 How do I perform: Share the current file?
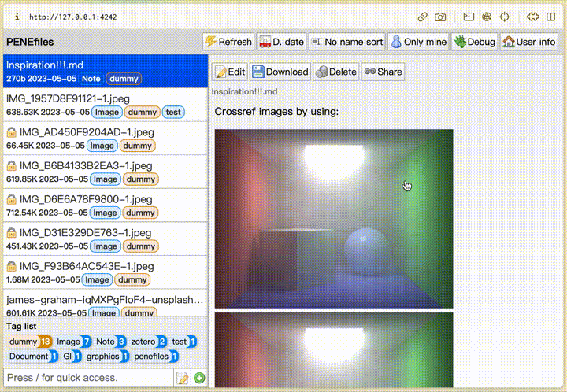click(x=383, y=72)
